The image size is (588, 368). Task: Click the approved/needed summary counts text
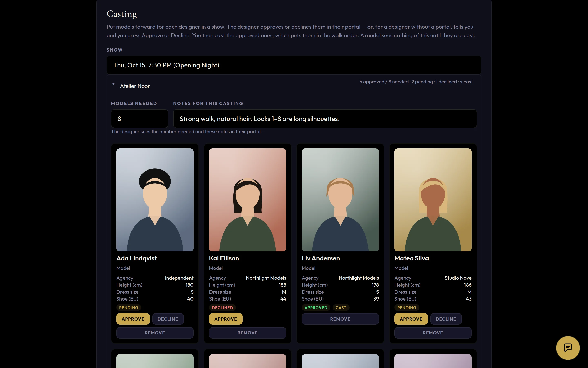(416, 82)
